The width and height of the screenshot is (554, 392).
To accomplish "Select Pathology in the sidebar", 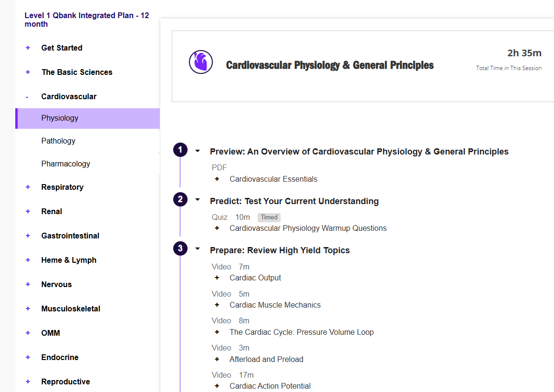I will (x=58, y=141).
